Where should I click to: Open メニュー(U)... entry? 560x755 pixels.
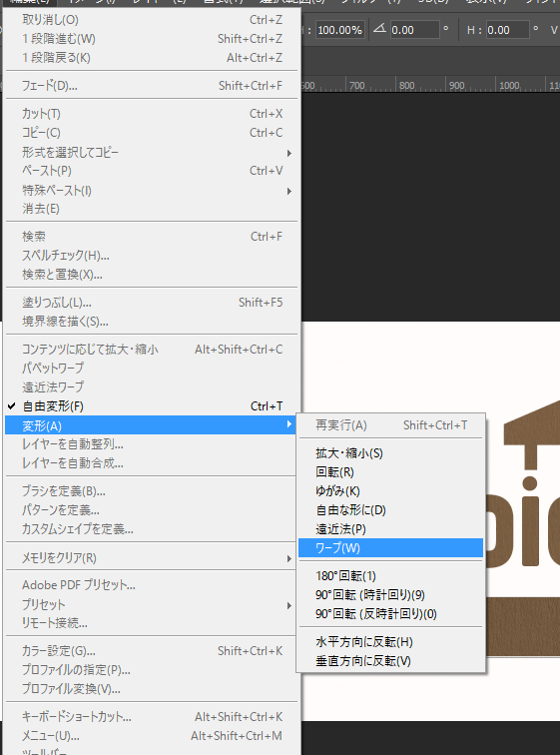pyautogui.click(x=151, y=736)
